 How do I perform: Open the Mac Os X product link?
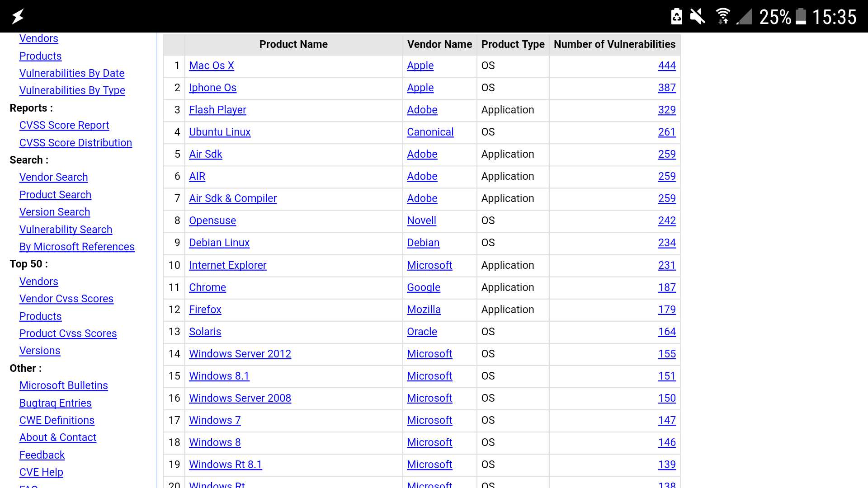[211, 66]
